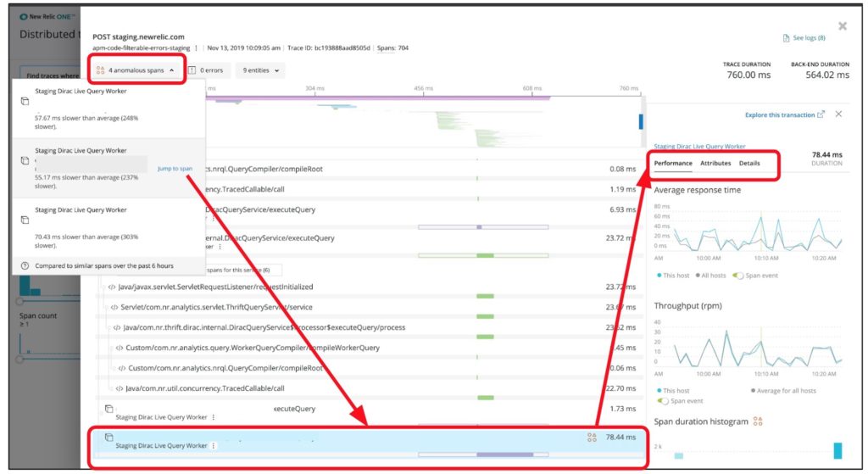The height and width of the screenshot is (474, 868).
Task: Open kebab menu on highlighted 78.44 ms span row
Action: (x=214, y=446)
